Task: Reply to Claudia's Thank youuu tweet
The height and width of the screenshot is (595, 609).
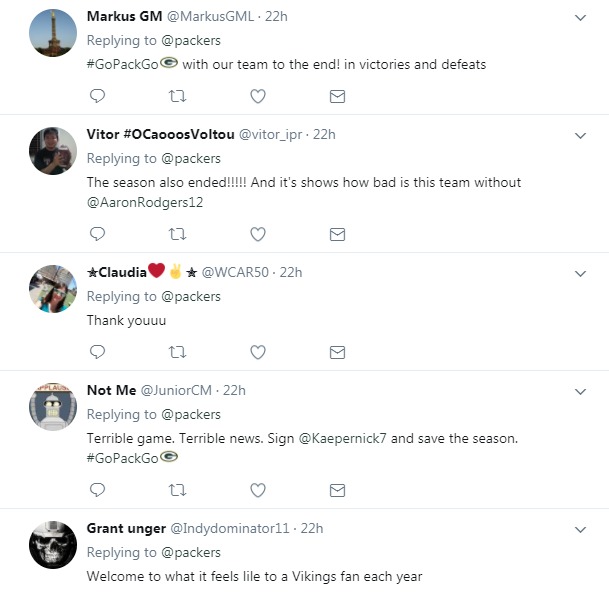Action: point(97,352)
